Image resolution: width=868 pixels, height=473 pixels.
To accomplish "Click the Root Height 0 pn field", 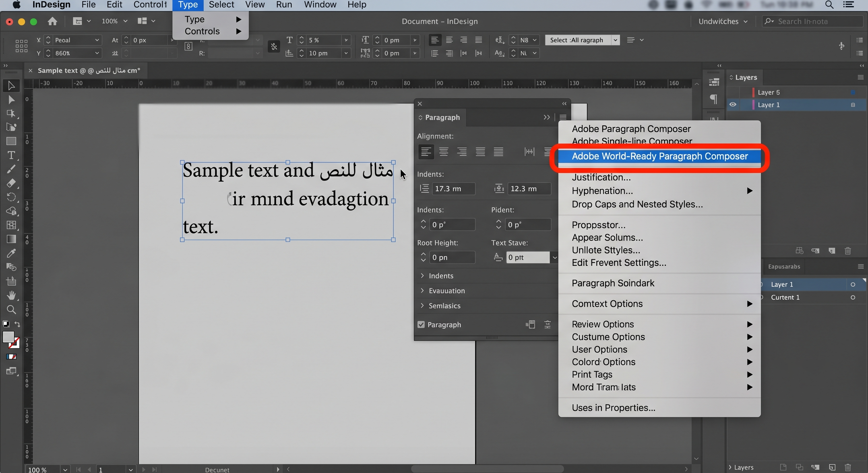I will click(x=452, y=257).
